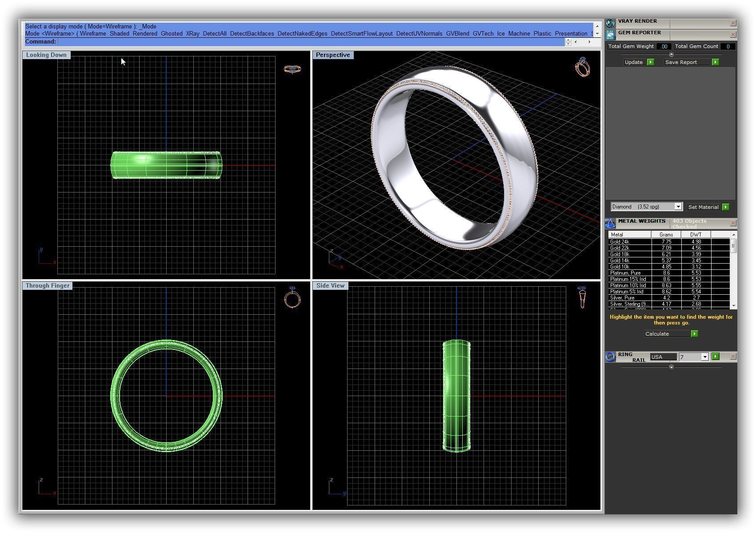
Task: Choose DetectUVNormals mode option
Action: (419, 33)
